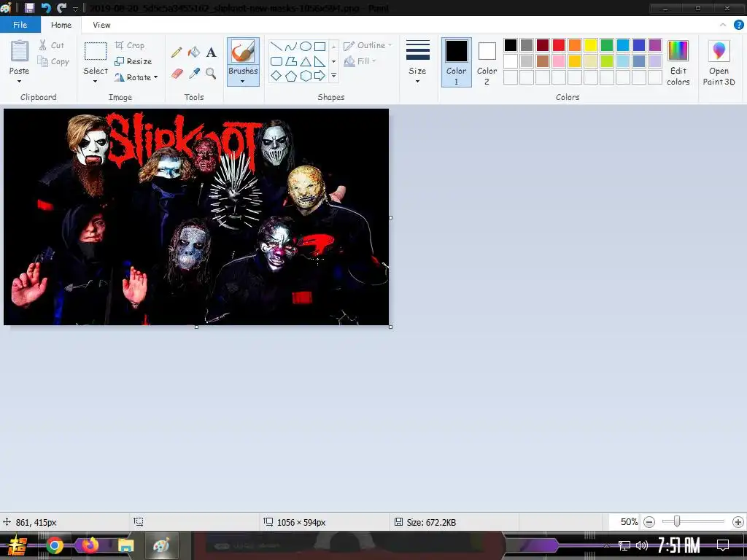Choose the Right arrow shape
Image resolution: width=747 pixels, height=560 pixels.
point(320,75)
